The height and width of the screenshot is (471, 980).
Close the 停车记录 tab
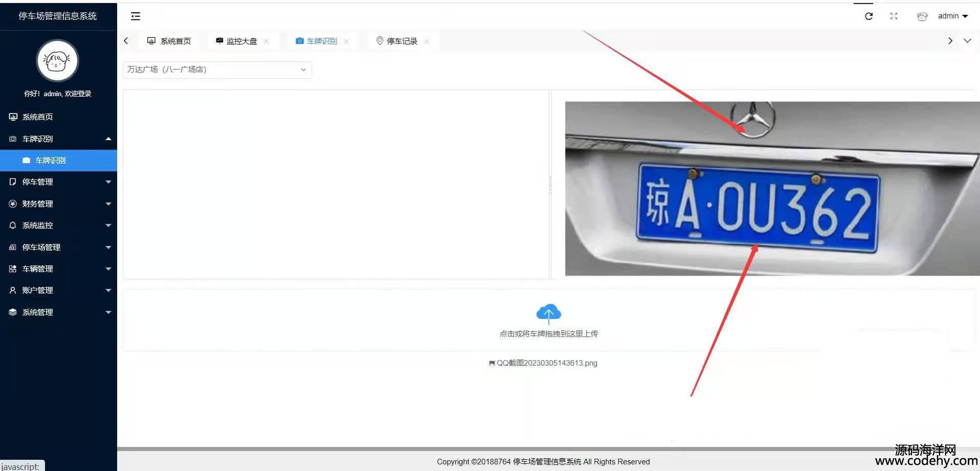point(427,41)
